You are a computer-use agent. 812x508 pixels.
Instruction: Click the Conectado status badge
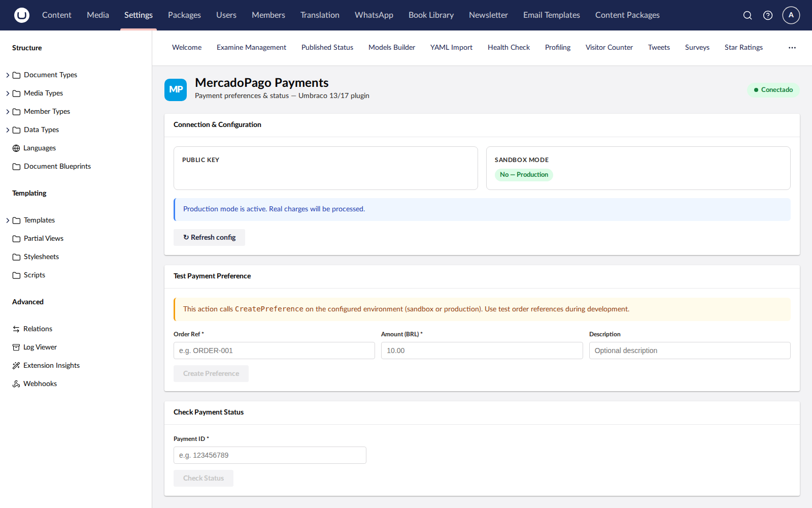pyautogui.click(x=773, y=90)
